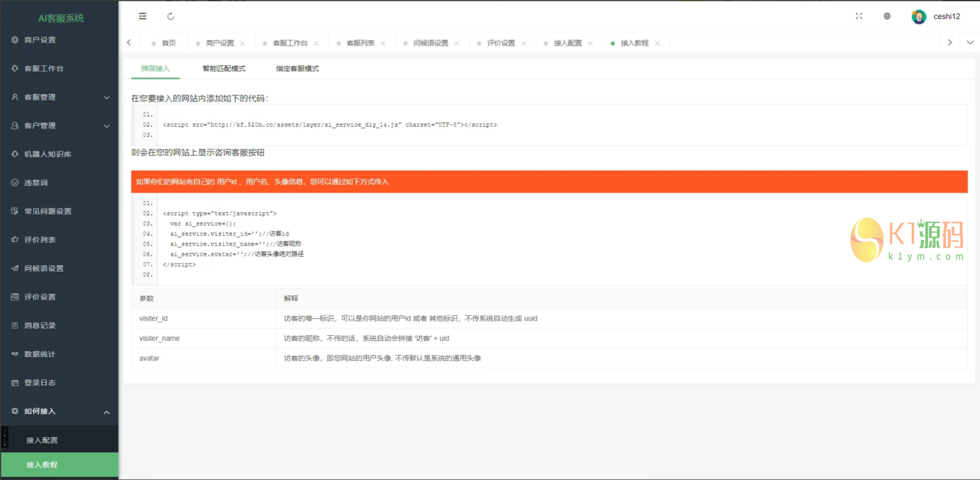Close the 客服列表 page tab
The image size is (980, 480).
point(383,43)
